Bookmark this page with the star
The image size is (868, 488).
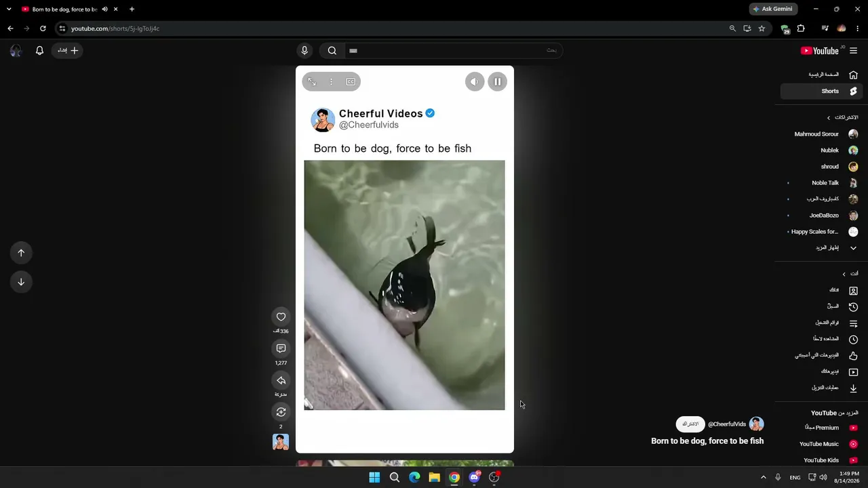(762, 28)
